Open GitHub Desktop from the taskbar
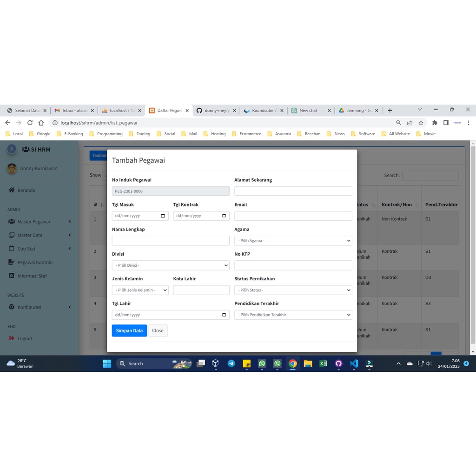Screen dimensions: 476x476 tap(338, 364)
